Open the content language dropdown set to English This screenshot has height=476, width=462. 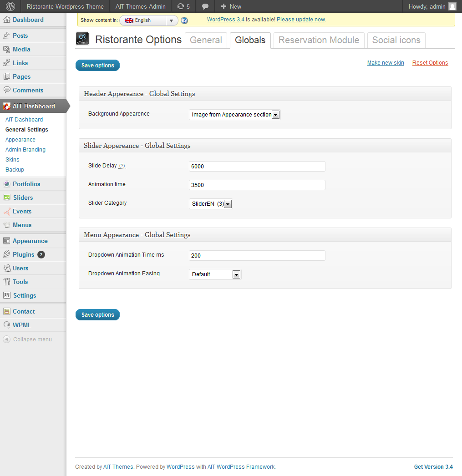pyautogui.click(x=148, y=20)
